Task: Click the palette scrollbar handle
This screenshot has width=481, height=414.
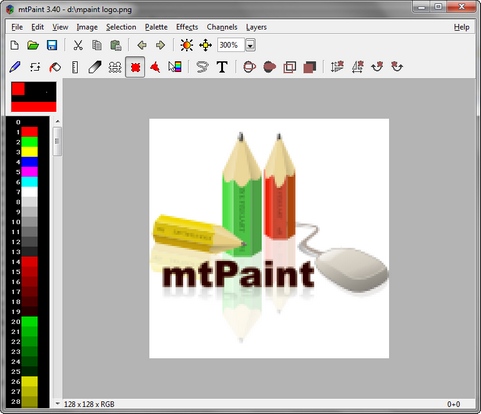Action: tap(57, 141)
